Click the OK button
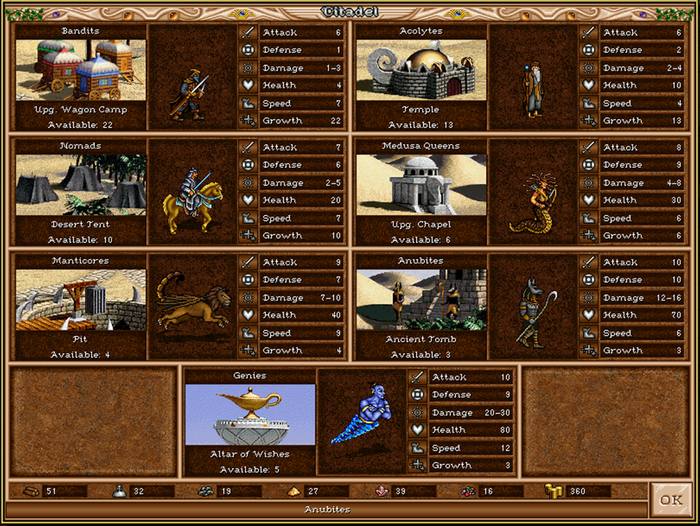The image size is (700, 526). coord(671,500)
